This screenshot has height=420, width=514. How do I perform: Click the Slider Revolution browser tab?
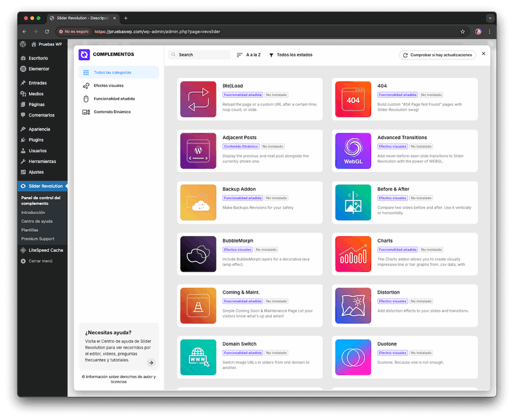pos(82,19)
